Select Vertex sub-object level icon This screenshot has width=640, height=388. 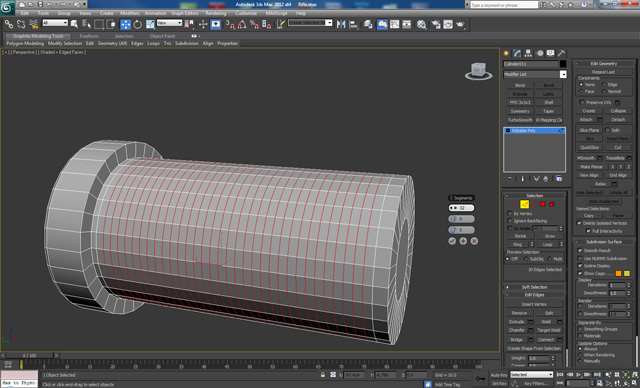pos(515,204)
